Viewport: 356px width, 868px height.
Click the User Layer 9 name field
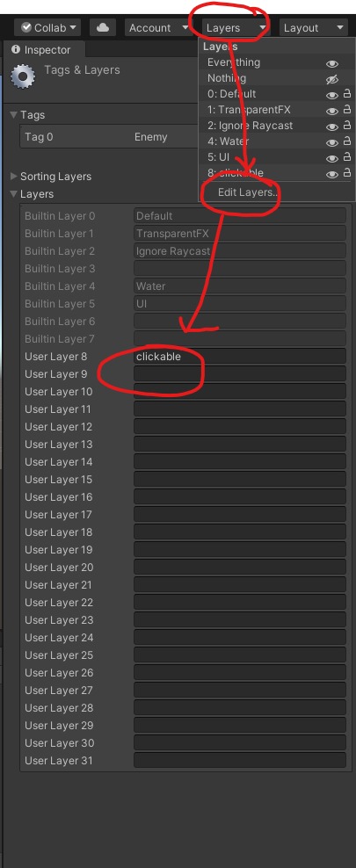[240, 374]
